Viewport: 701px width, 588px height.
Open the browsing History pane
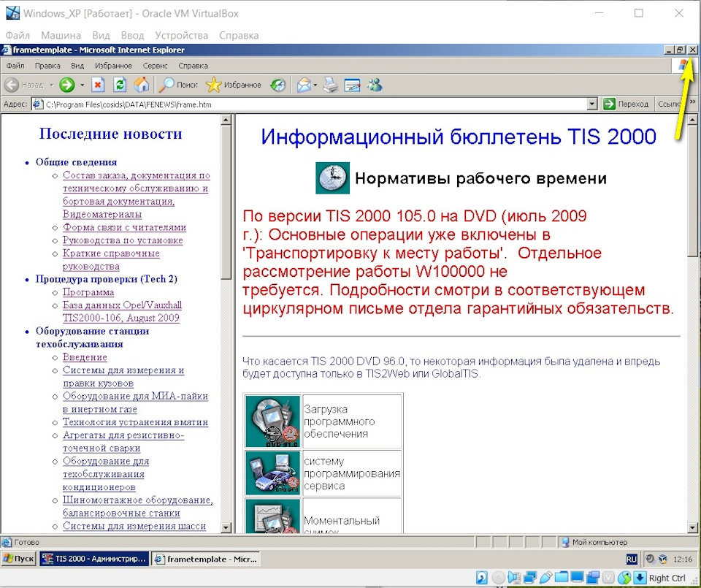(277, 85)
